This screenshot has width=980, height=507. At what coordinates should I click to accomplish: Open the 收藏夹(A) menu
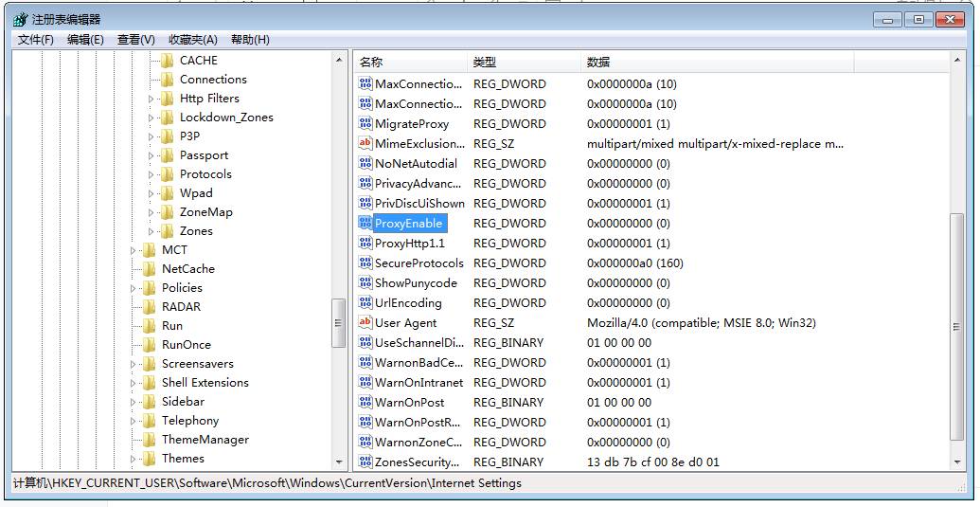(x=193, y=40)
